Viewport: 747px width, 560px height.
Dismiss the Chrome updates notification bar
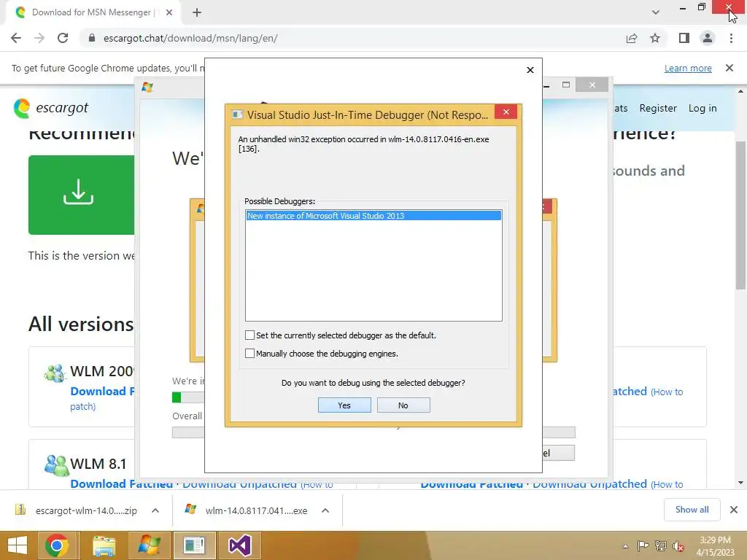click(x=729, y=68)
